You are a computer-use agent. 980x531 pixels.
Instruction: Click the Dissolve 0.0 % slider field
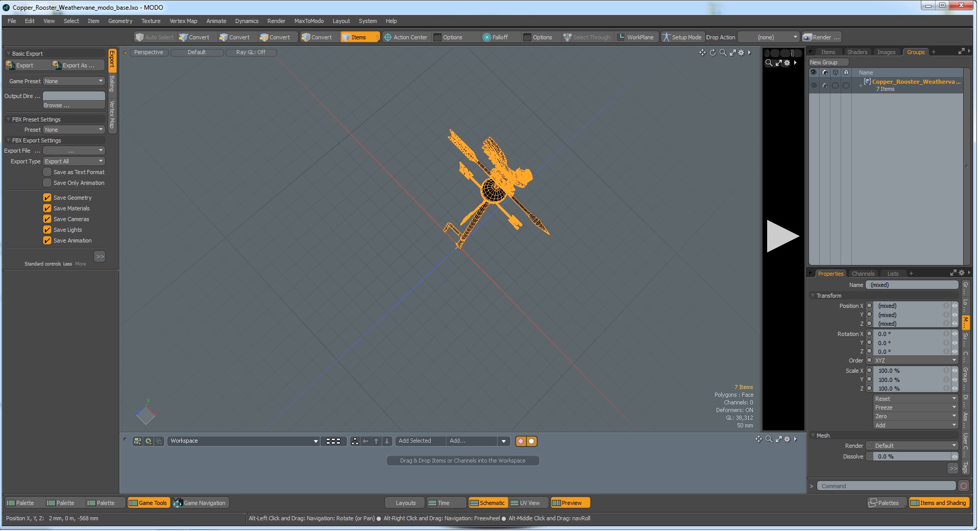point(912,456)
